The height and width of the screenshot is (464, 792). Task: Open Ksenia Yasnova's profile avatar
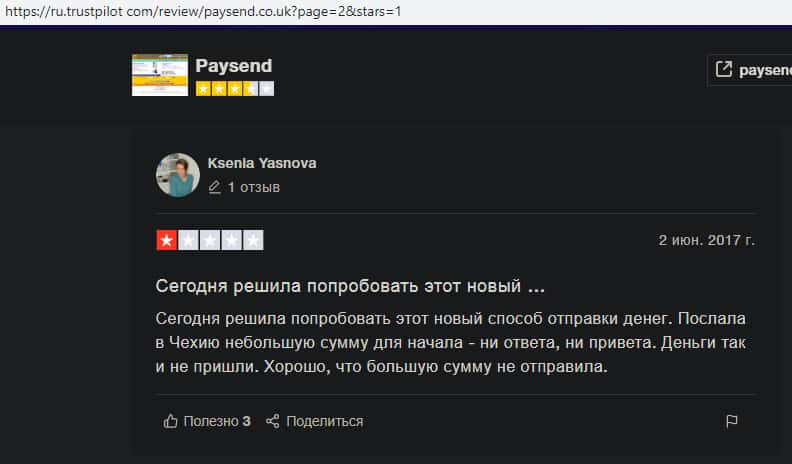[x=178, y=175]
